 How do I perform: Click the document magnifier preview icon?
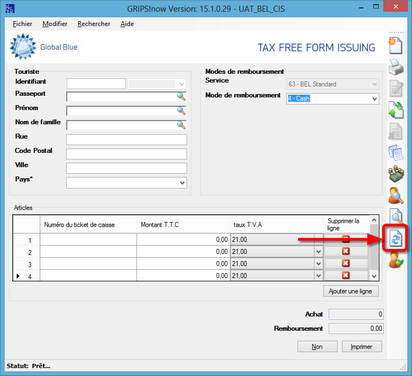[396, 216]
